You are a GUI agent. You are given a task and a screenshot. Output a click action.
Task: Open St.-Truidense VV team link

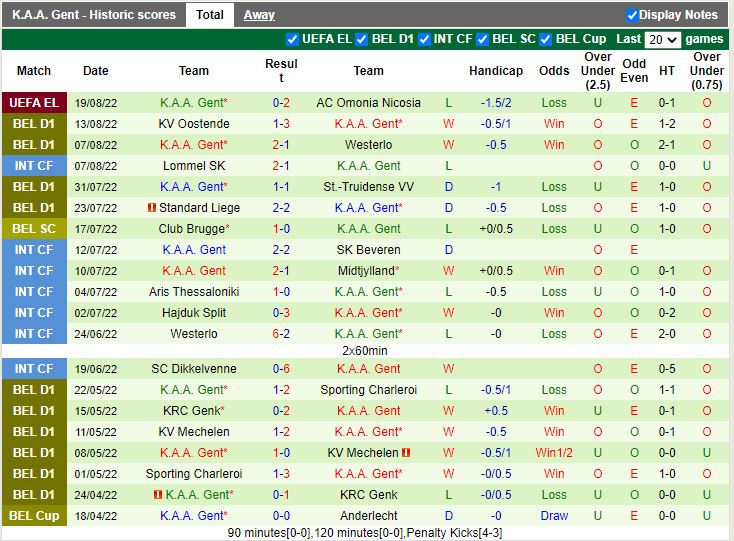click(x=368, y=187)
